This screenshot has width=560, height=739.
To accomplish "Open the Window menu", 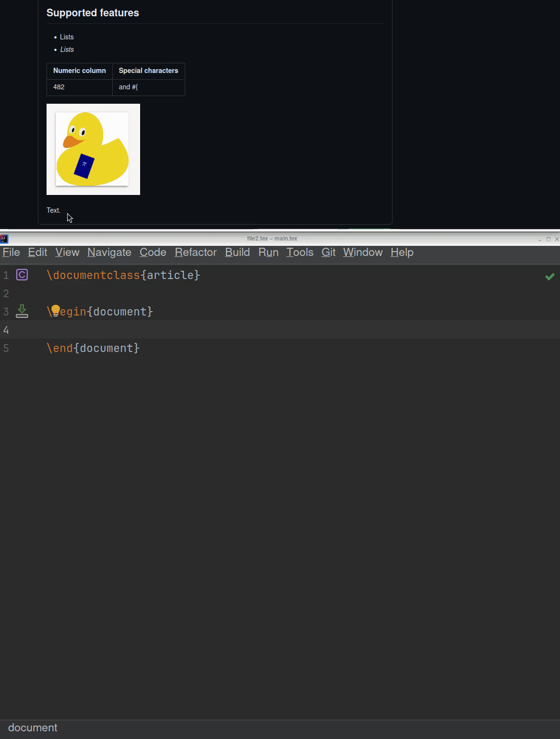I will 363,253.
